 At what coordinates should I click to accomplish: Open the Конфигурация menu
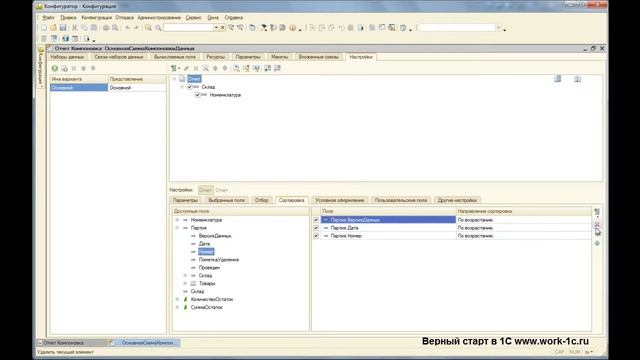(x=96, y=18)
